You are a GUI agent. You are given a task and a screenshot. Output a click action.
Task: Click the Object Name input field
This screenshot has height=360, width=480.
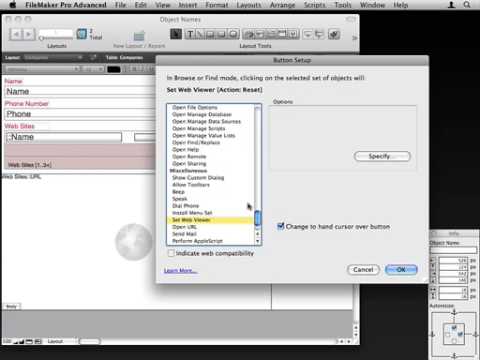coord(453,250)
